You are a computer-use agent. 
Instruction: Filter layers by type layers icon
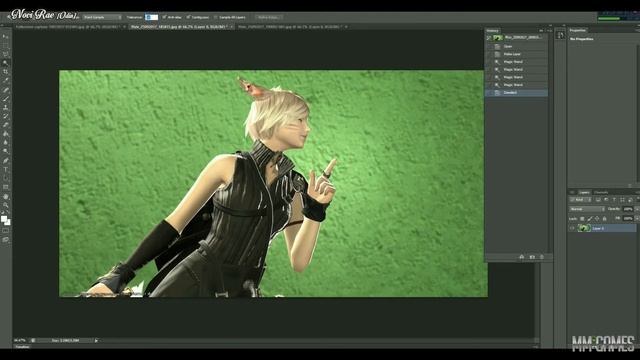click(614, 200)
